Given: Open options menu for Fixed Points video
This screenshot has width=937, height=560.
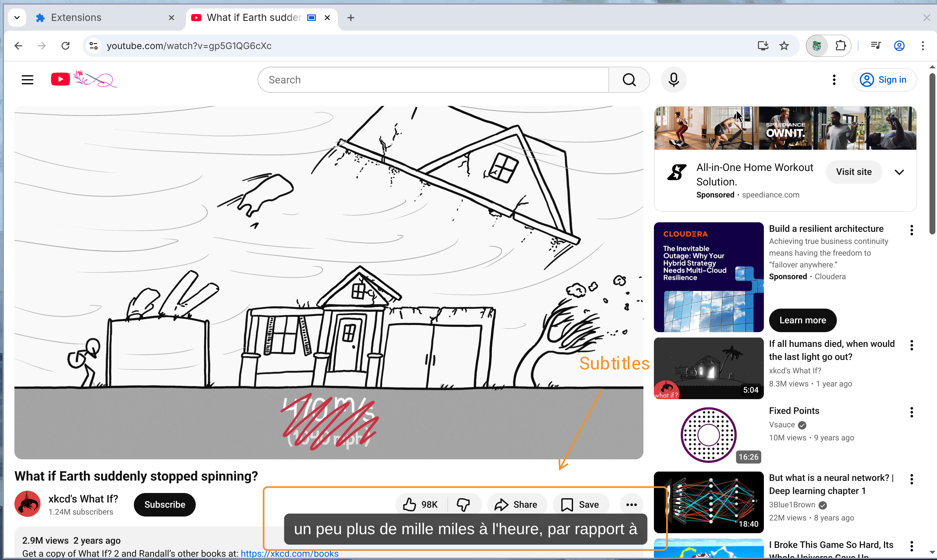Looking at the screenshot, I should tap(911, 412).
